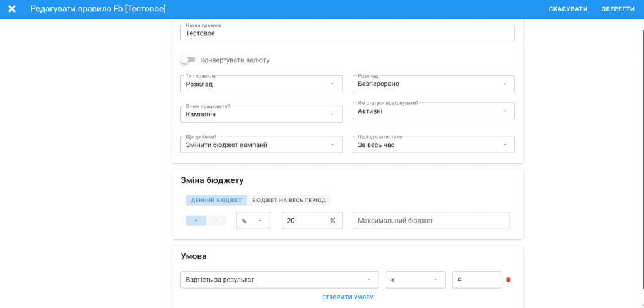Open the Що зробити dropdown
Viewport: 644px width, 308px height.
pos(261,145)
